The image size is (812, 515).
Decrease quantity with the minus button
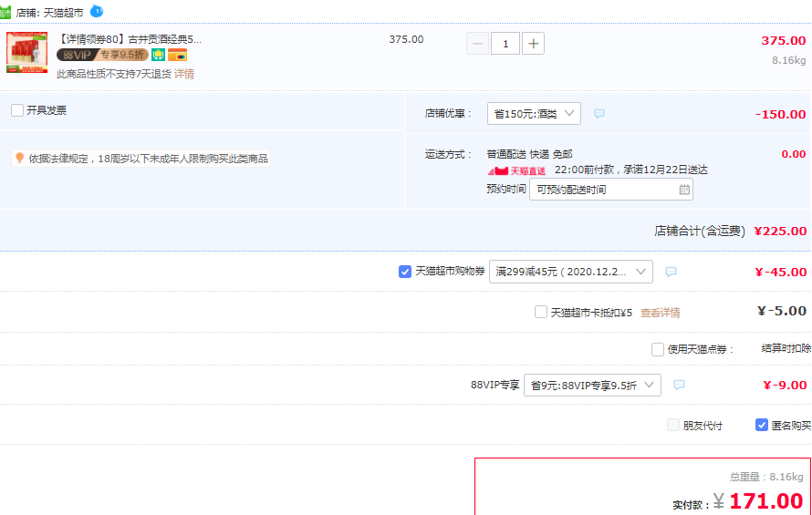tap(477, 44)
